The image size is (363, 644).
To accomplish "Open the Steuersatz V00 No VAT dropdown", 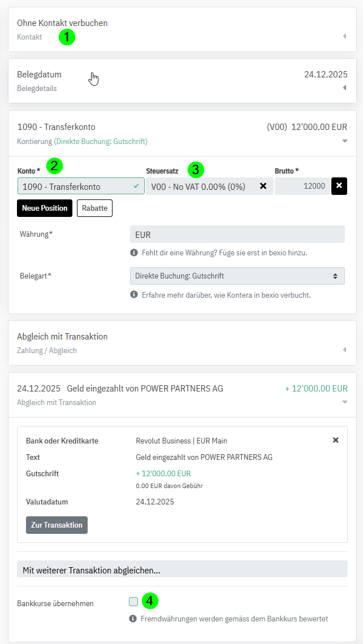I will point(210,186).
